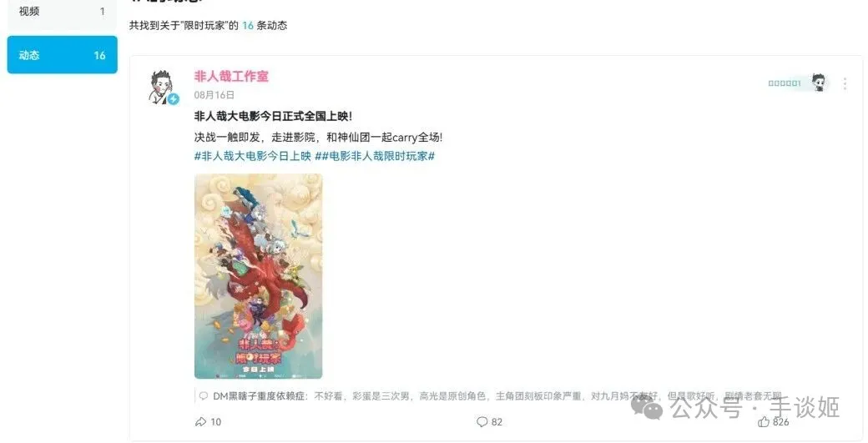Enlarge the movie poster image
This screenshot has height=443, width=868.
(x=259, y=276)
